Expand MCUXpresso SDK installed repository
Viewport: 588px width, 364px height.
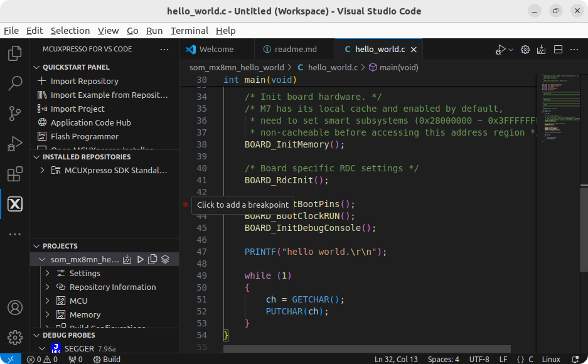[x=43, y=171]
